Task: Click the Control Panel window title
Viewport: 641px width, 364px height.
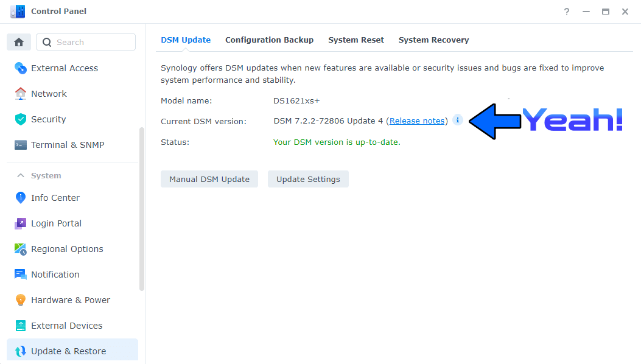Action: tap(59, 12)
